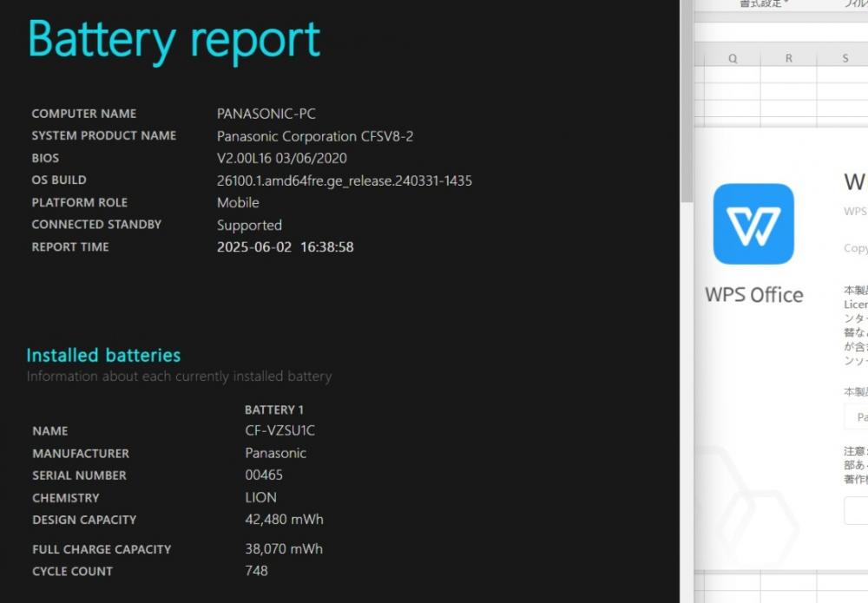Click the COMPUTER NAME label
868x603 pixels.
(x=84, y=114)
